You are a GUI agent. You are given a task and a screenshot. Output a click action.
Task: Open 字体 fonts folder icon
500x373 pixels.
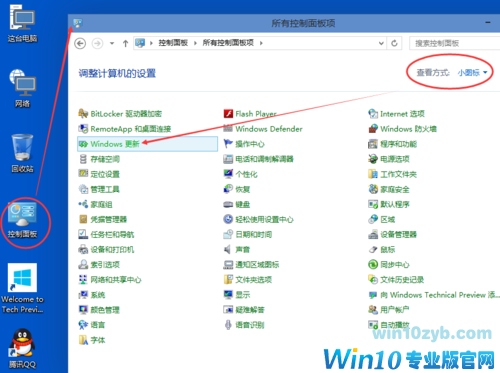[x=83, y=340]
